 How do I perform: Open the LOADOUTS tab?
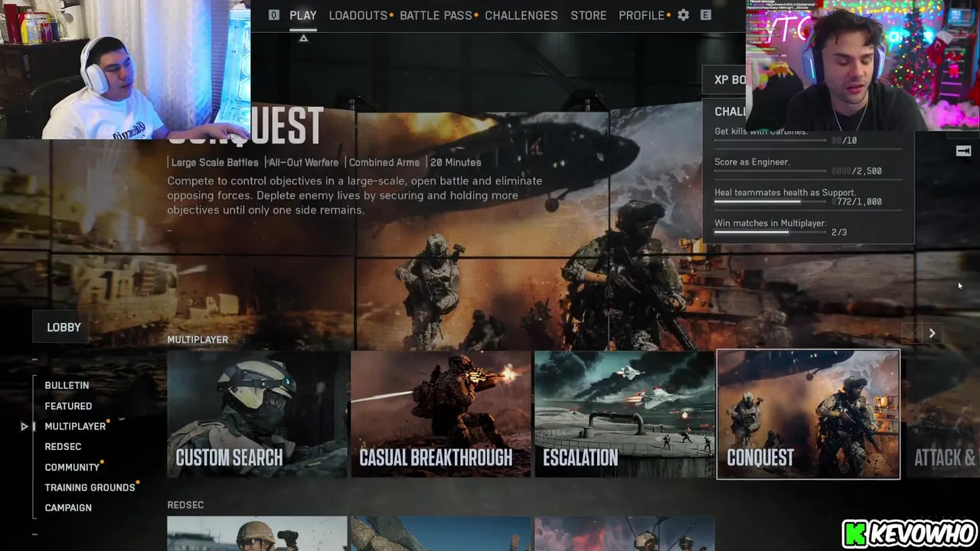[x=358, y=15]
